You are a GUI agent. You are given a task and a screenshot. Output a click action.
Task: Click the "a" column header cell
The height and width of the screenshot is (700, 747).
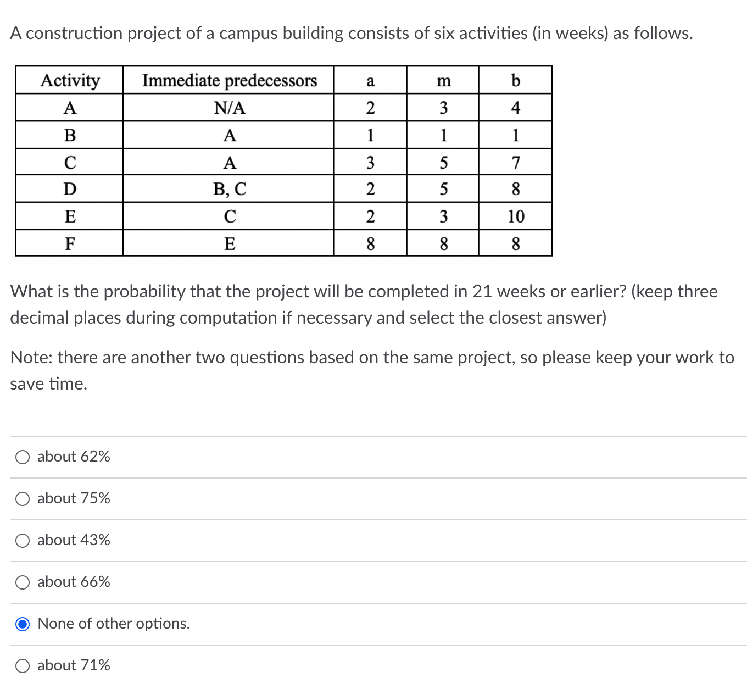[370, 80]
